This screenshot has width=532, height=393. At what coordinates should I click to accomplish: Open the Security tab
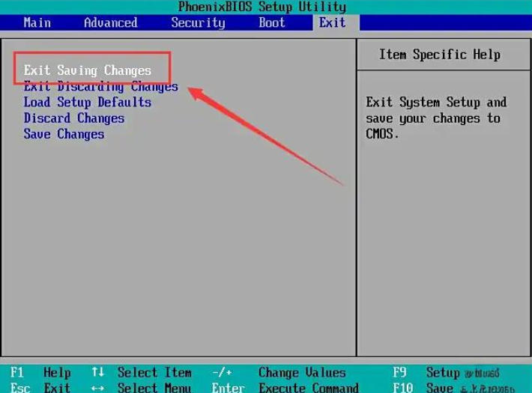coord(198,22)
